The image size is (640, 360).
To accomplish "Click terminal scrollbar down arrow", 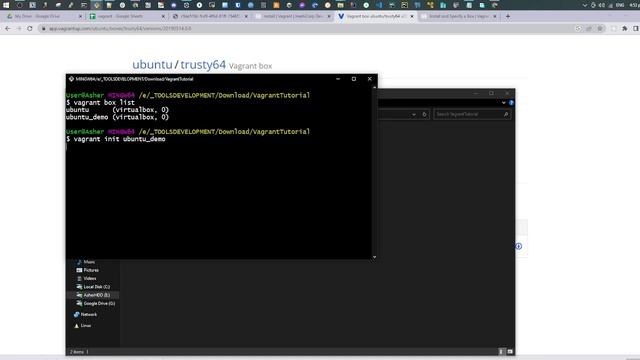I will 374,257.
